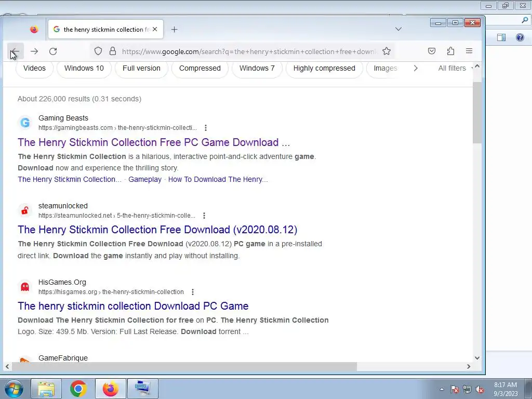Click the hisgames.org URL text
This screenshot has width=532, height=399.
tap(111, 292)
